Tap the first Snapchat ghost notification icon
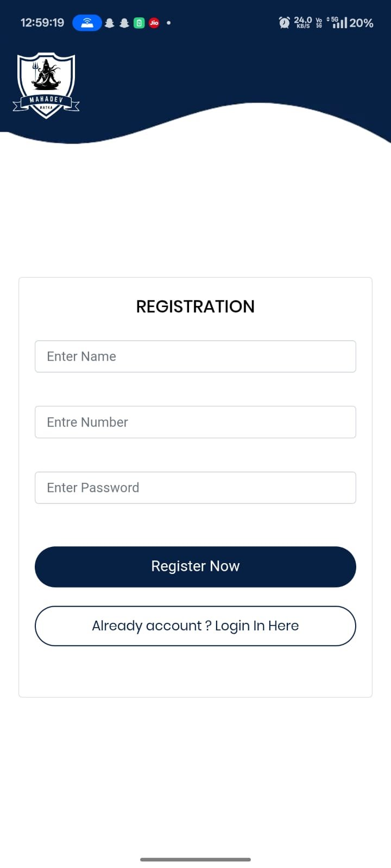Viewport: 391px width, 868px height. [x=109, y=23]
